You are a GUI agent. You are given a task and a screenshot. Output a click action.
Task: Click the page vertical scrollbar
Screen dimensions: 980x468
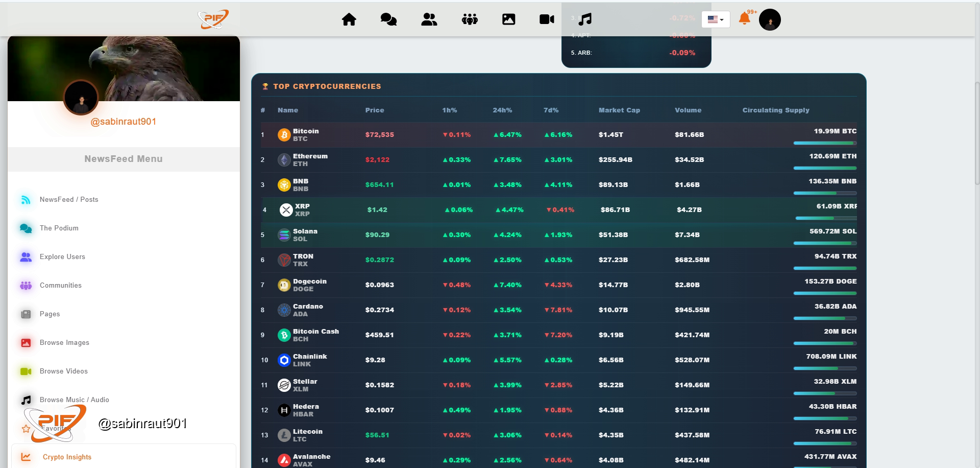(x=977, y=133)
